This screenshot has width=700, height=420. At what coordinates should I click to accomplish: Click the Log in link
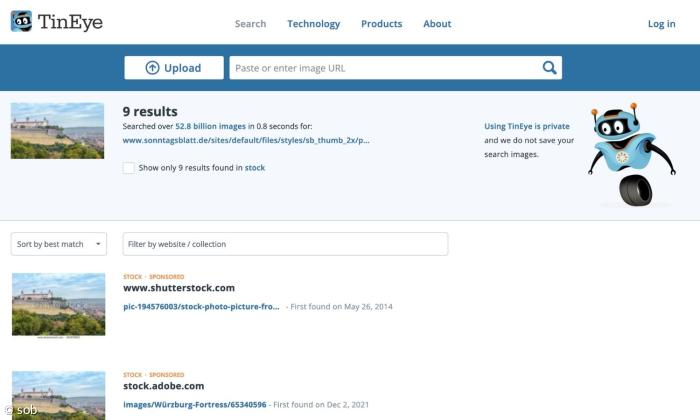tap(662, 24)
